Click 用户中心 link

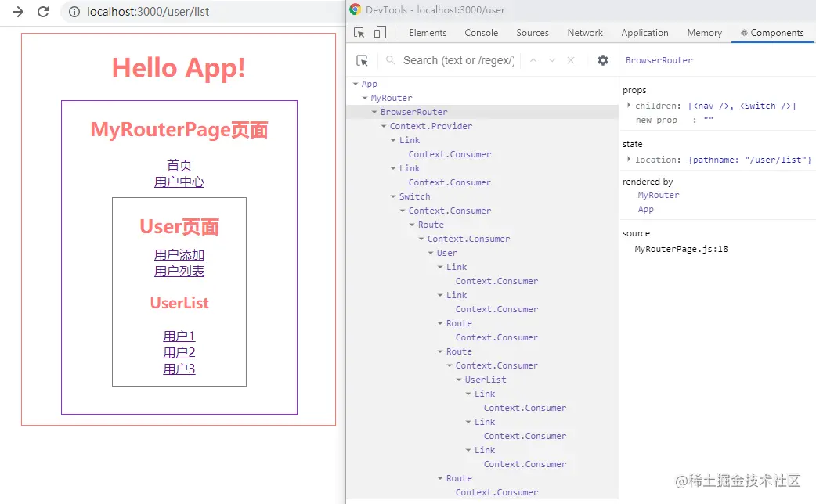[179, 182]
